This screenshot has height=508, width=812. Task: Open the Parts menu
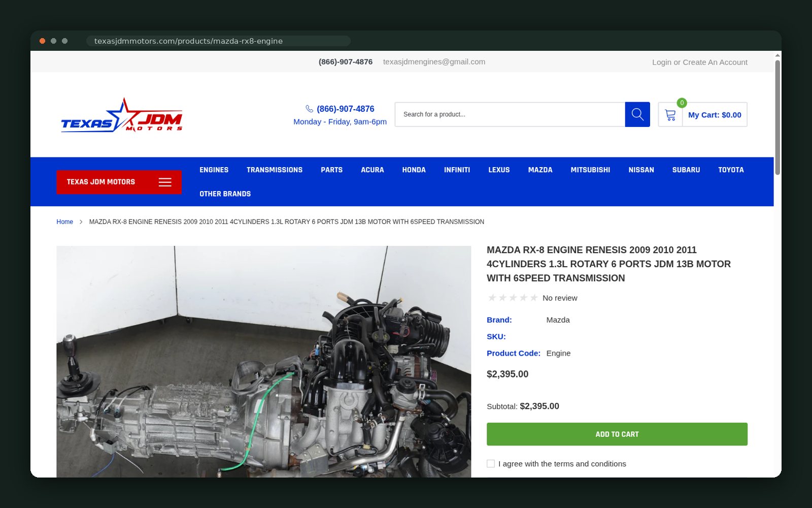pos(331,170)
